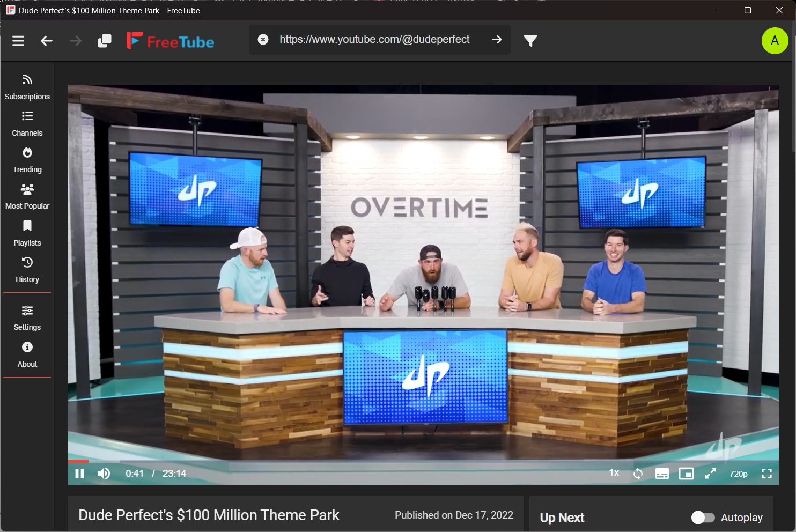Click the 'Up Next' heading
Screen dimensions: 796x532
562,518
